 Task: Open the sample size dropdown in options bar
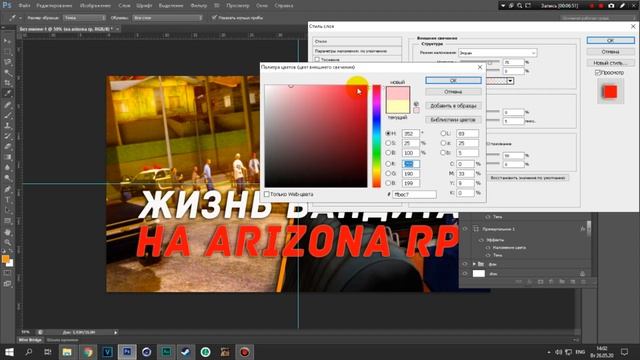84,18
